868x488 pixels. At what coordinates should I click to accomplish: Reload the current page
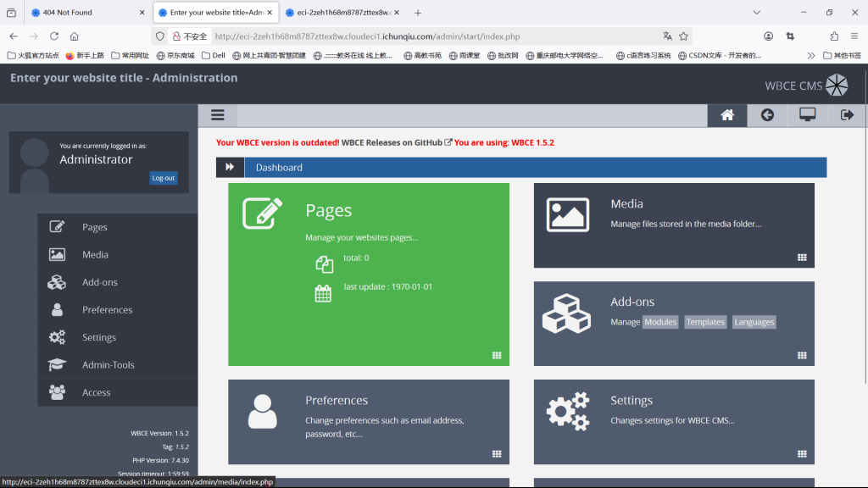(53, 36)
